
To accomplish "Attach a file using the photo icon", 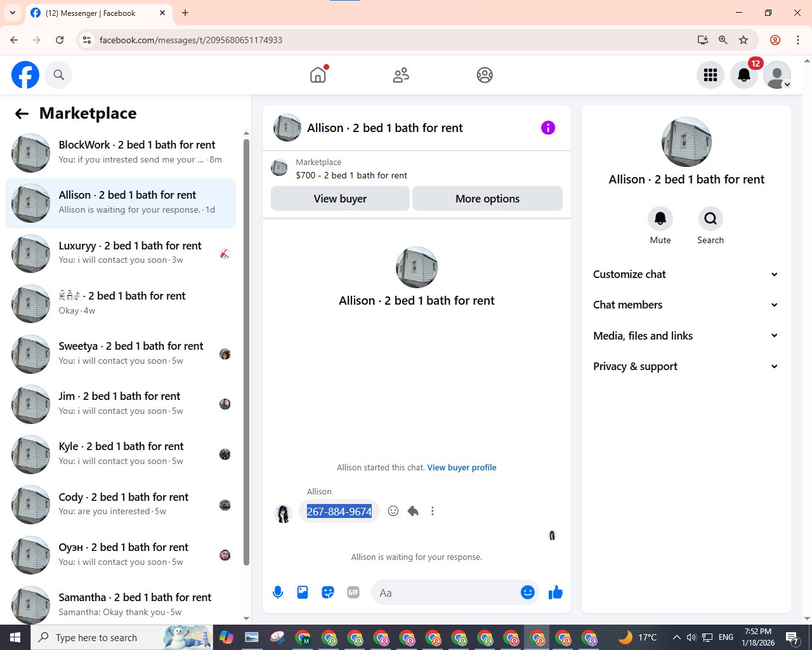I will [x=303, y=592].
